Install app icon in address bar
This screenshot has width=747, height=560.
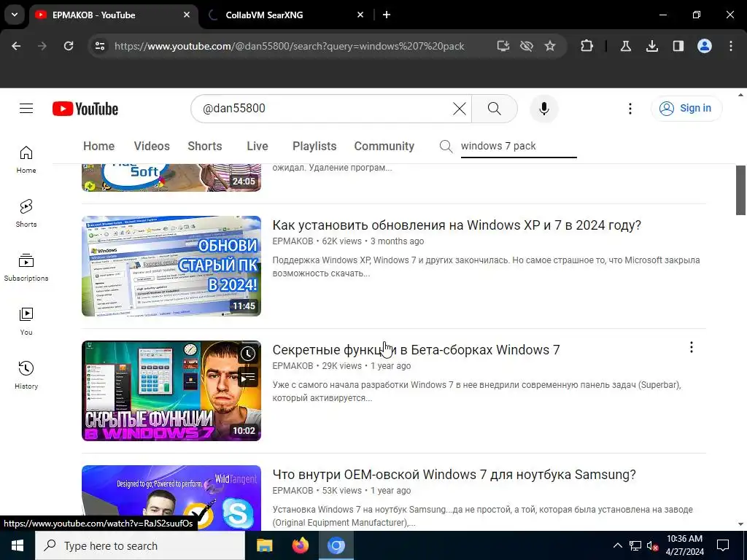pyautogui.click(x=503, y=46)
